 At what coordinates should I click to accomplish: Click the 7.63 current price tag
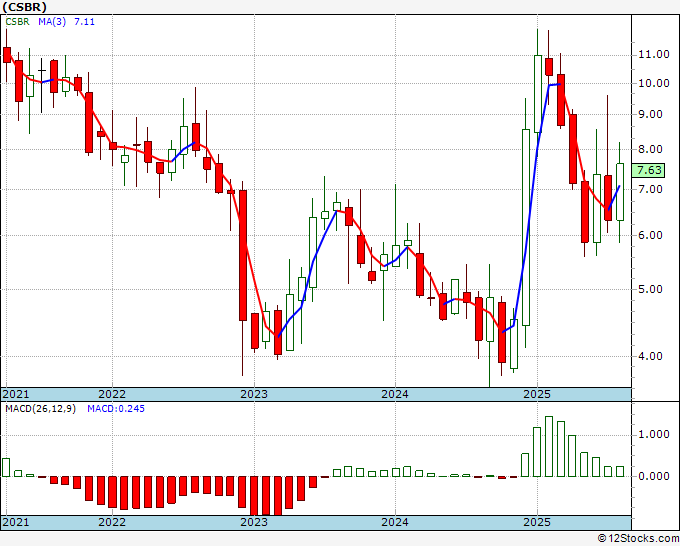[x=648, y=170]
